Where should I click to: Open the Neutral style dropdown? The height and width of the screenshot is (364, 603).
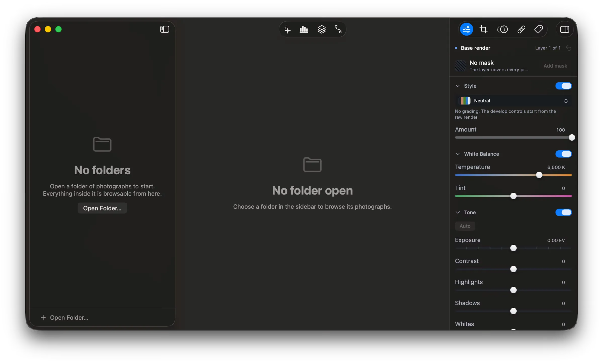[513, 101]
